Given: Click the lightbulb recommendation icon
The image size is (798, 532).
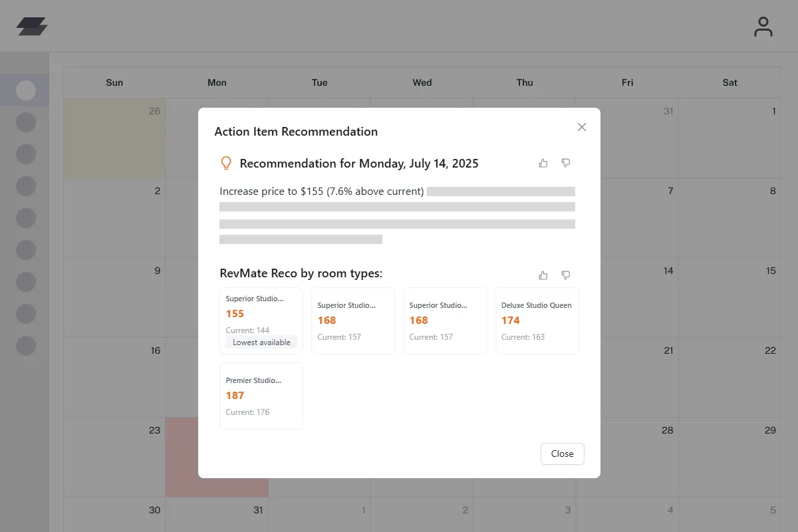Looking at the screenshot, I should [226, 163].
